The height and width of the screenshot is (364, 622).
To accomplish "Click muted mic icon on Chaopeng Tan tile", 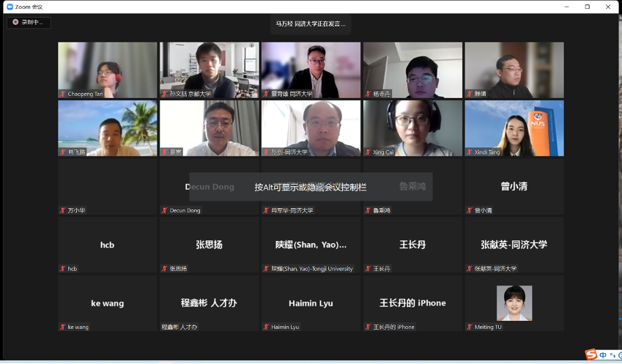I will click(63, 94).
